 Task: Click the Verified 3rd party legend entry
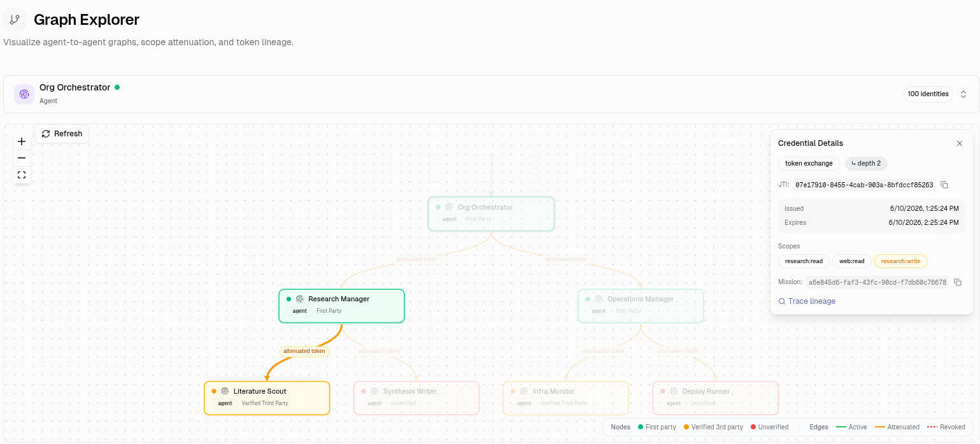[x=713, y=427]
